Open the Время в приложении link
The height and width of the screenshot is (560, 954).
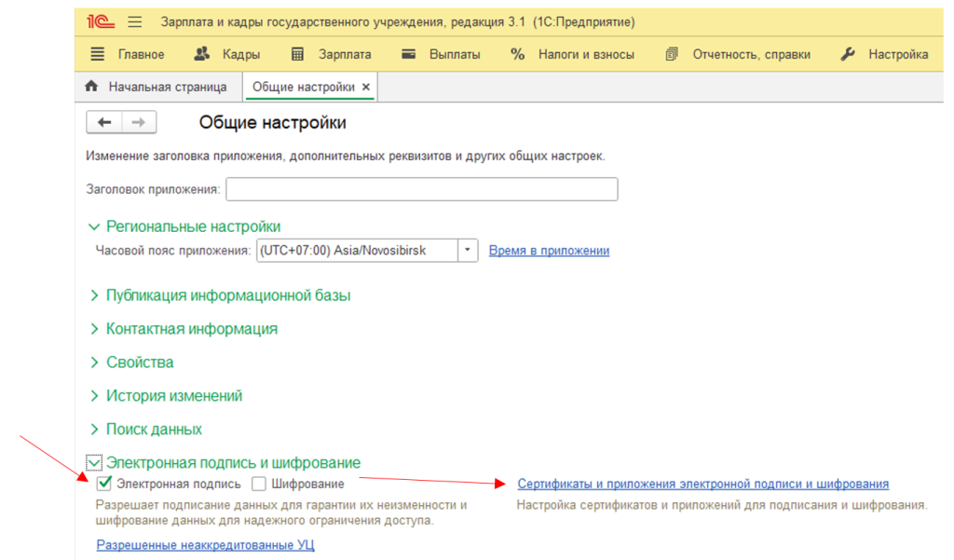click(549, 251)
